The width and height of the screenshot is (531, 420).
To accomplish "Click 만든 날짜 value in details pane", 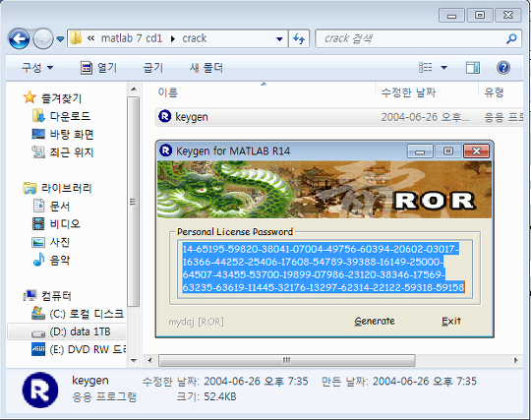I will click(425, 382).
